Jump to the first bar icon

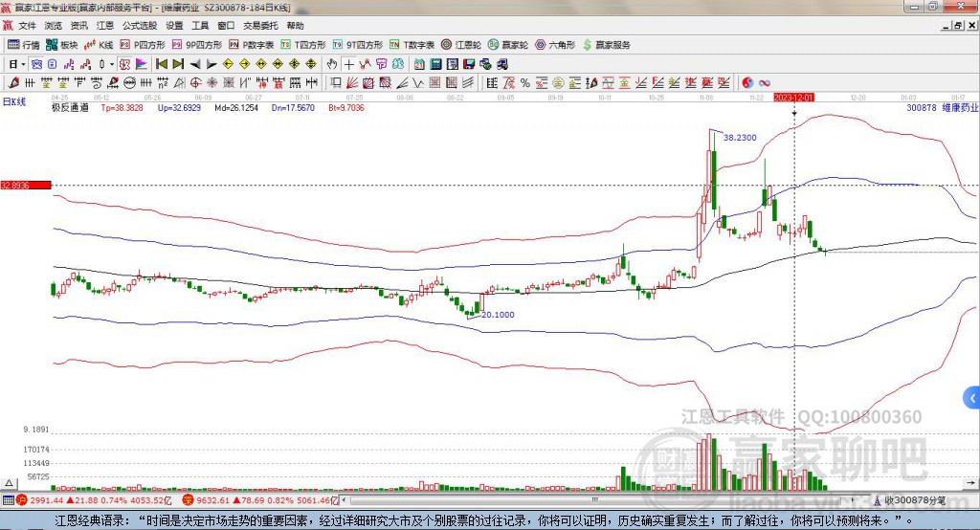click(161, 64)
